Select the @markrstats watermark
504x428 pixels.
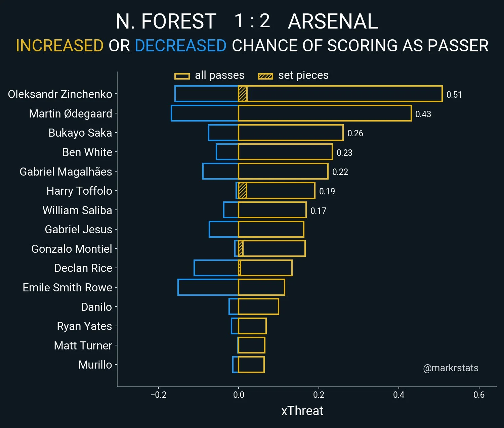[x=451, y=368]
